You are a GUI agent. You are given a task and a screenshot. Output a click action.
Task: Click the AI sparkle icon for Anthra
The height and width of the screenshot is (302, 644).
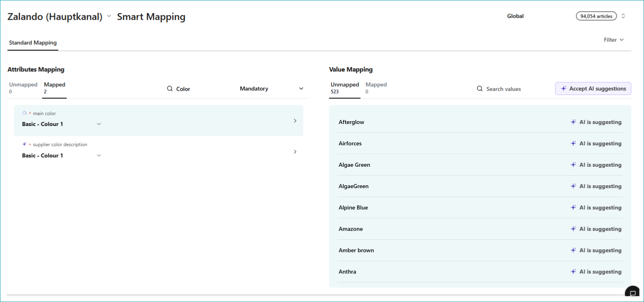(x=573, y=272)
